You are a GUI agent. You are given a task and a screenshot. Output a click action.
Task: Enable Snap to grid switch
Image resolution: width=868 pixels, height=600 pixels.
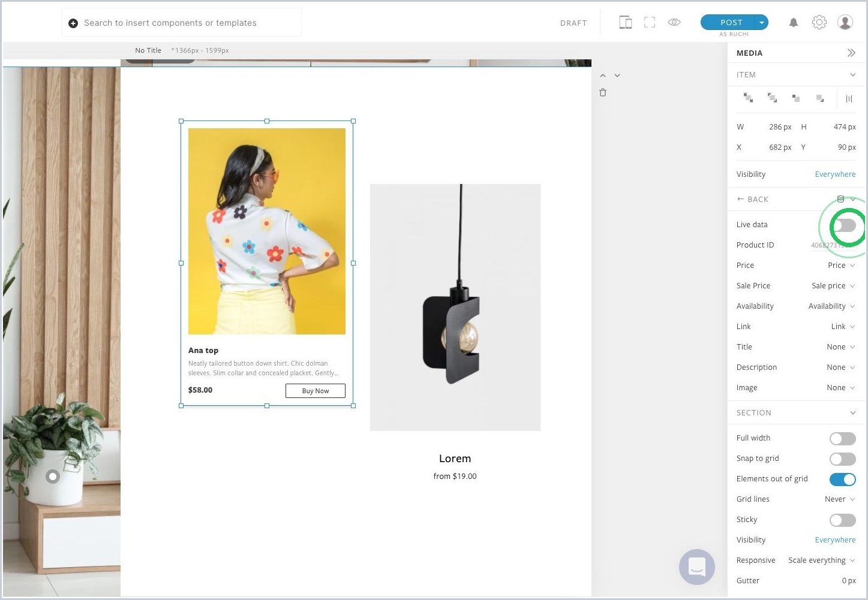(x=843, y=459)
